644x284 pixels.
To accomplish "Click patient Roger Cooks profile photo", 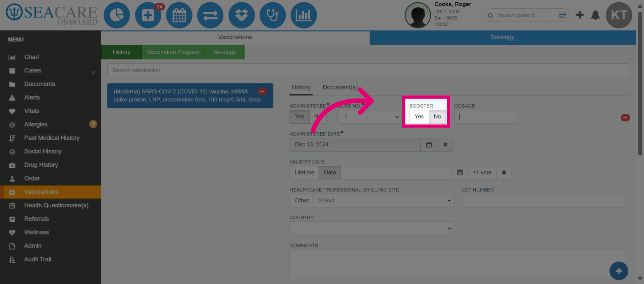I will (x=418, y=15).
